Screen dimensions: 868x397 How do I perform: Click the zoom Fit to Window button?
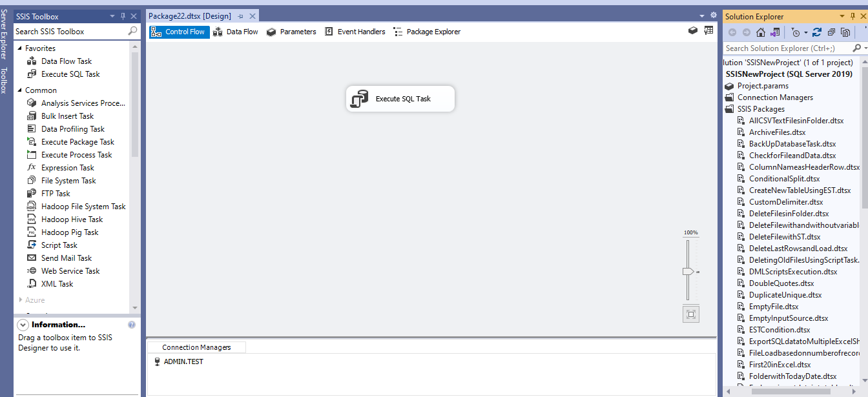pos(691,314)
